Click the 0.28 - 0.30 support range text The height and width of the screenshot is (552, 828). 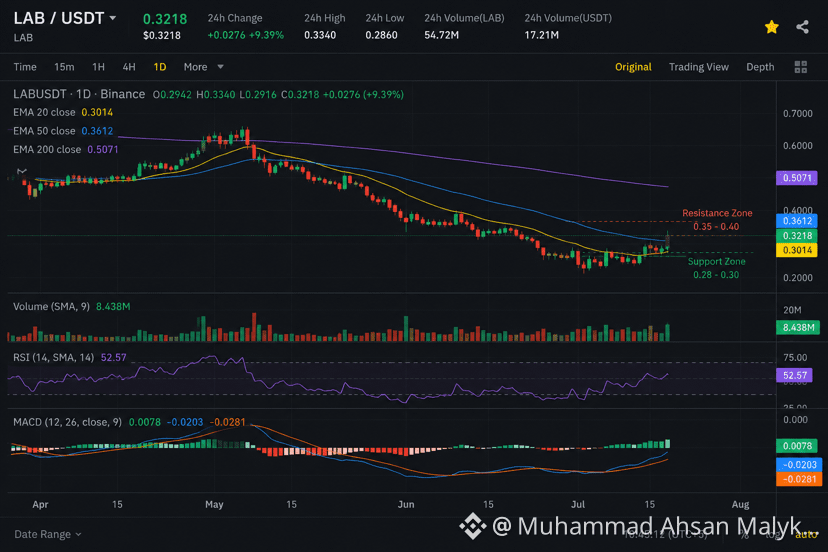[716, 275]
